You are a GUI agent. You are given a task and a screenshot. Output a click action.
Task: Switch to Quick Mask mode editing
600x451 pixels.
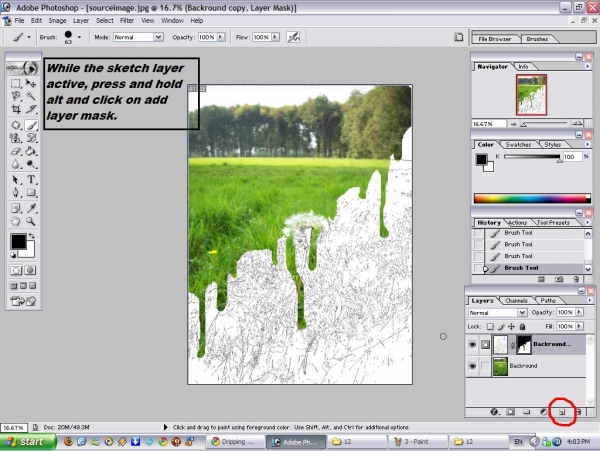point(31,270)
